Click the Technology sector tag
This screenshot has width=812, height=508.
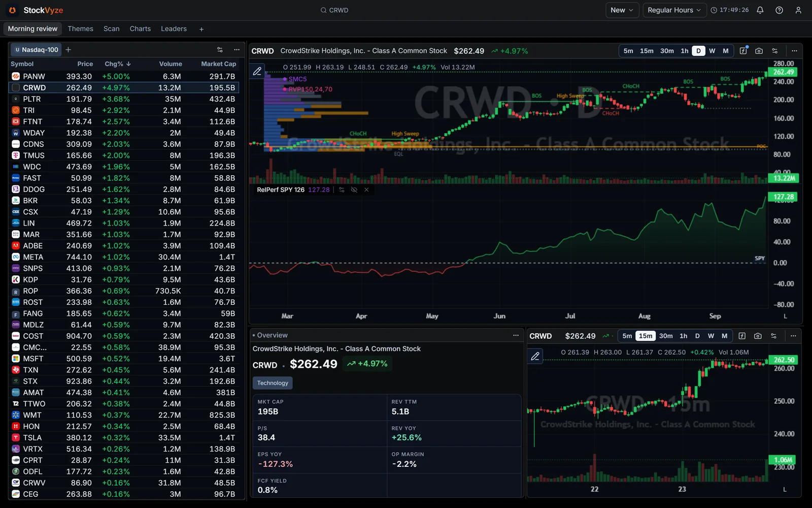pyautogui.click(x=273, y=383)
